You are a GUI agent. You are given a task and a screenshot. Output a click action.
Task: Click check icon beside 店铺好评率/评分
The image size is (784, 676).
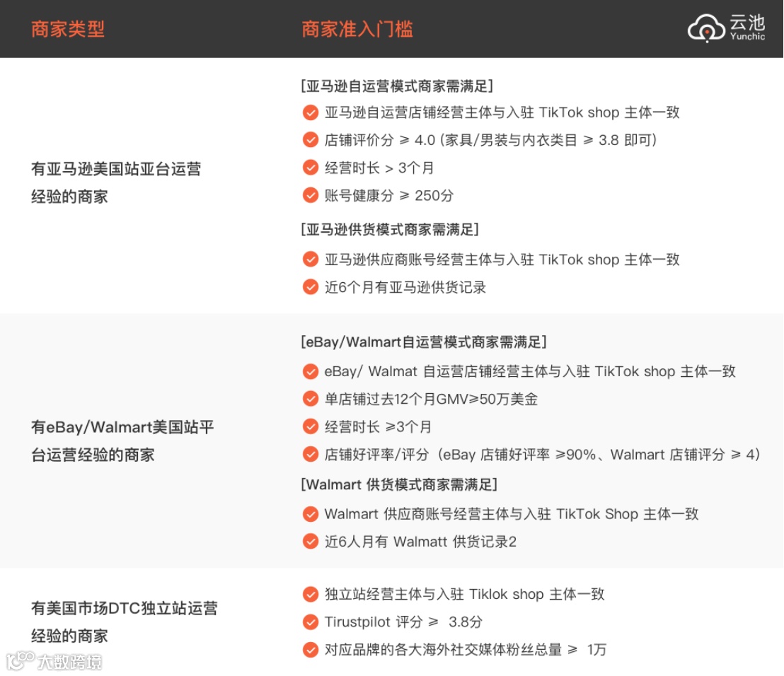pyautogui.click(x=311, y=455)
